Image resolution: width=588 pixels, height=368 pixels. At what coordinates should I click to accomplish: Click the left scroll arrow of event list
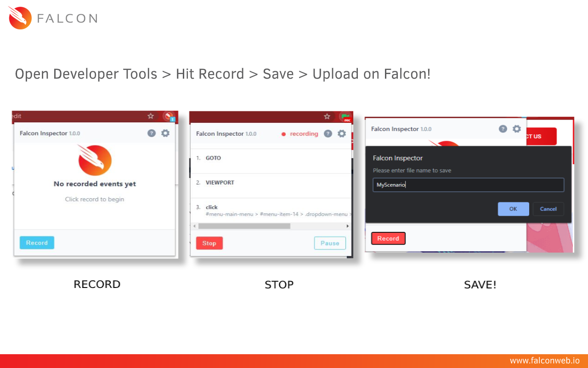pos(194,226)
